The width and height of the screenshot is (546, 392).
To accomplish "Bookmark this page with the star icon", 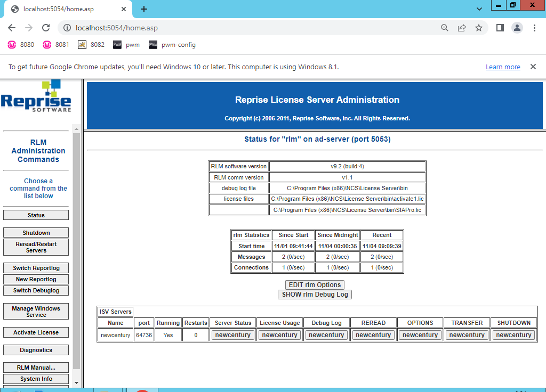I will pos(479,28).
